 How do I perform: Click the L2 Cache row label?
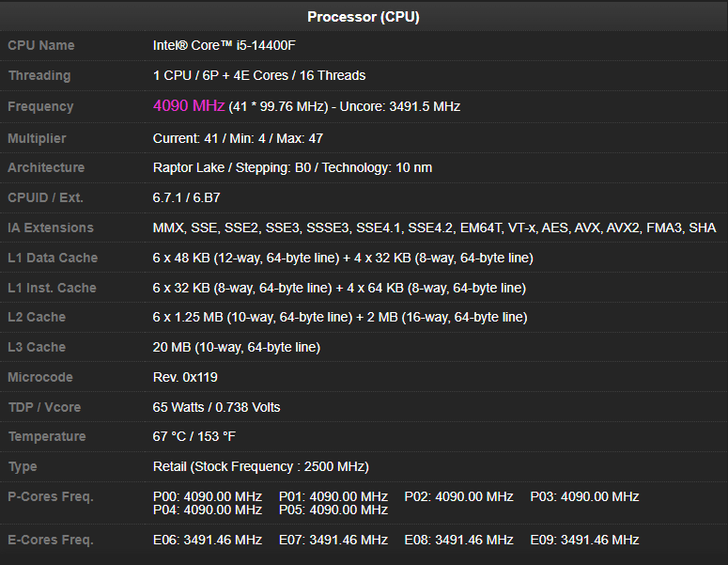[37, 317]
